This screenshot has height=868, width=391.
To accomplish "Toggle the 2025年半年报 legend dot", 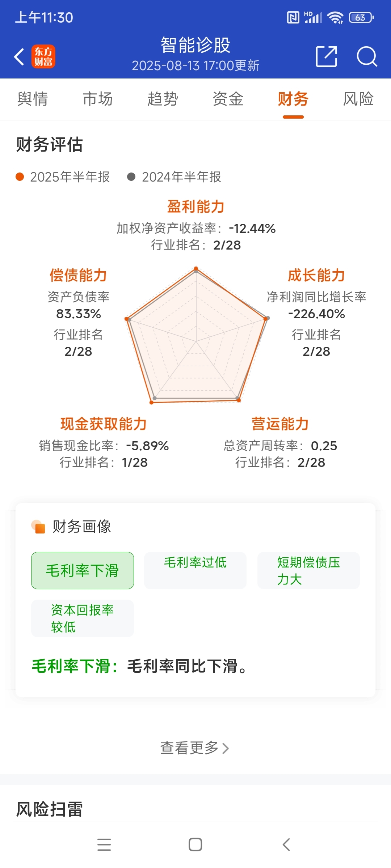I will 20,177.
